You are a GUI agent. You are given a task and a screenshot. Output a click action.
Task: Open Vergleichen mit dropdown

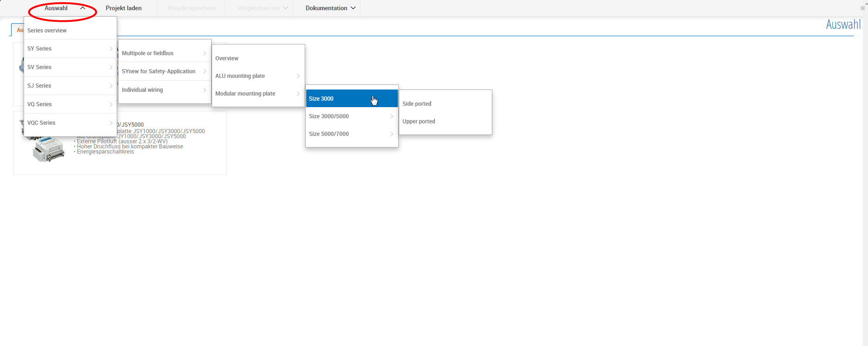click(263, 8)
